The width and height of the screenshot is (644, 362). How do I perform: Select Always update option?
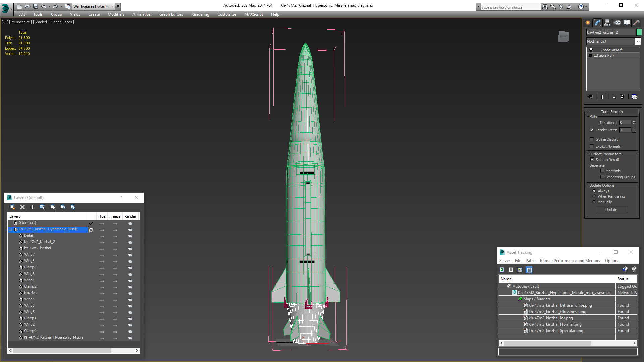coord(594,191)
